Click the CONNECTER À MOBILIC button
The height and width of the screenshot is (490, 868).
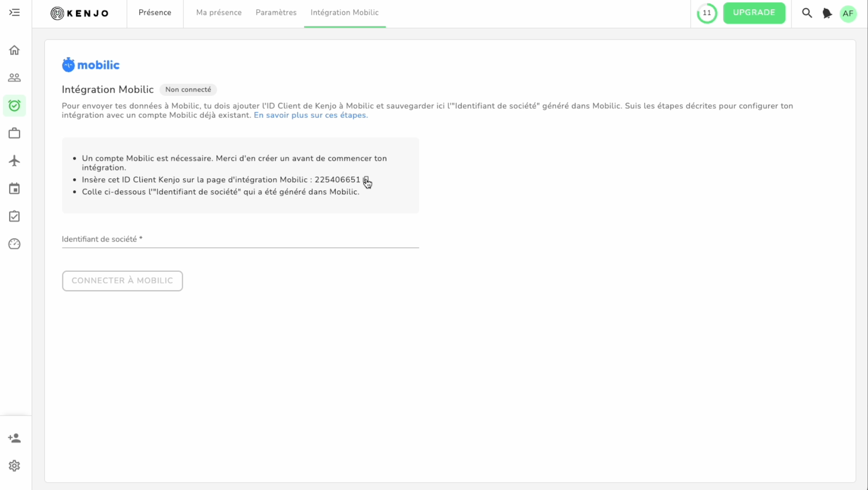122,281
